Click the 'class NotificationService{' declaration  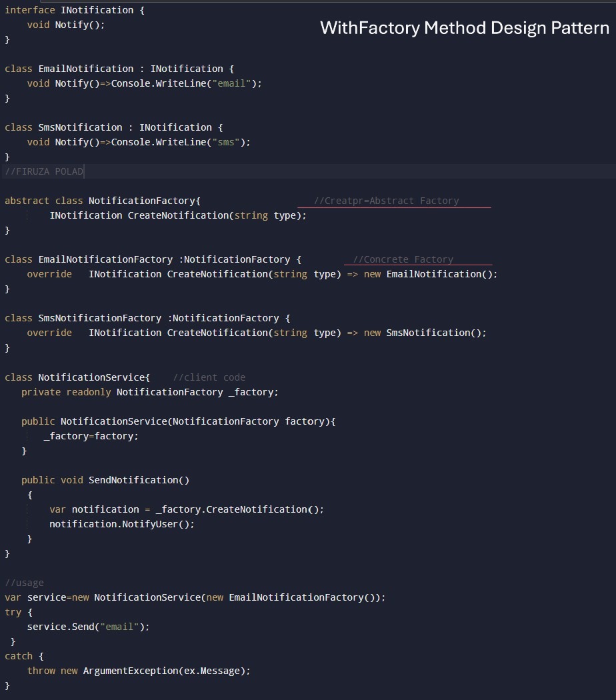[77, 377]
